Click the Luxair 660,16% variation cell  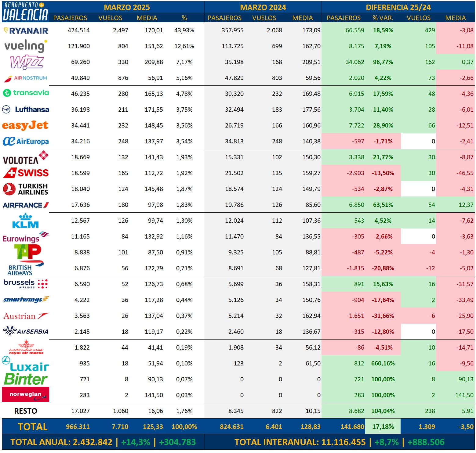(x=383, y=363)
